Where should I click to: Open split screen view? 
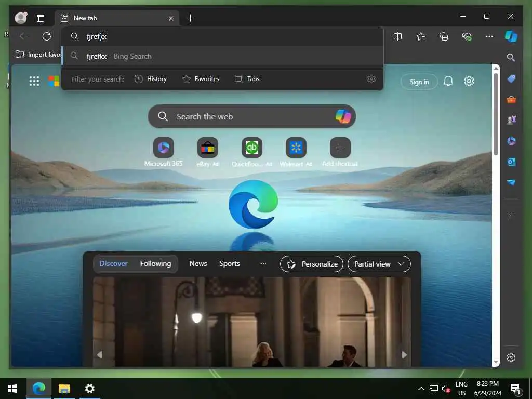(x=397, y=36)
